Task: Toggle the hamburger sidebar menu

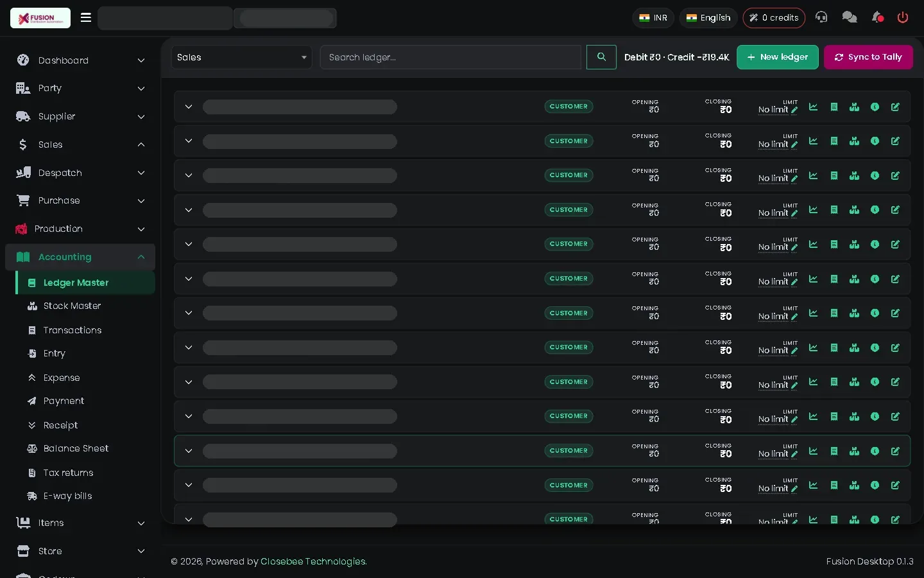Action: click(x=85, y=17)
